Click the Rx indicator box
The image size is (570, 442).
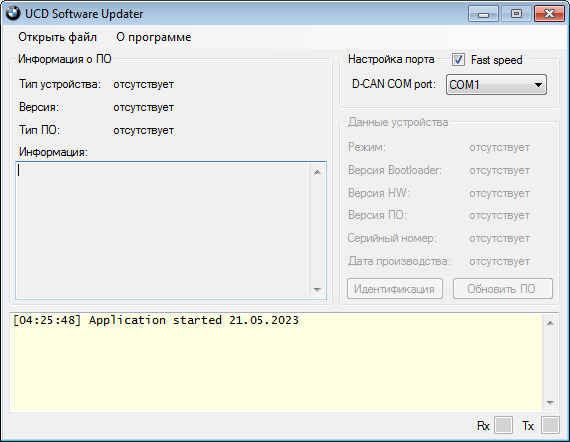[503, 425]
